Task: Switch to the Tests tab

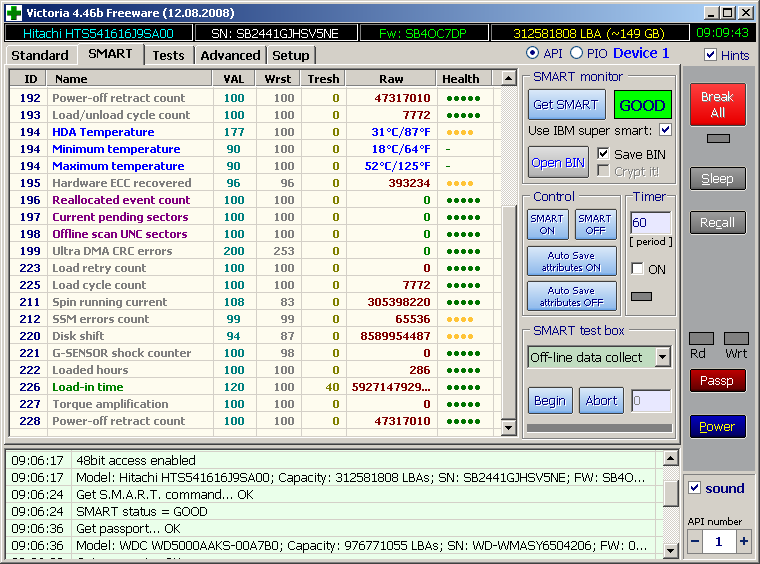Action: click(x=168, y=56)
